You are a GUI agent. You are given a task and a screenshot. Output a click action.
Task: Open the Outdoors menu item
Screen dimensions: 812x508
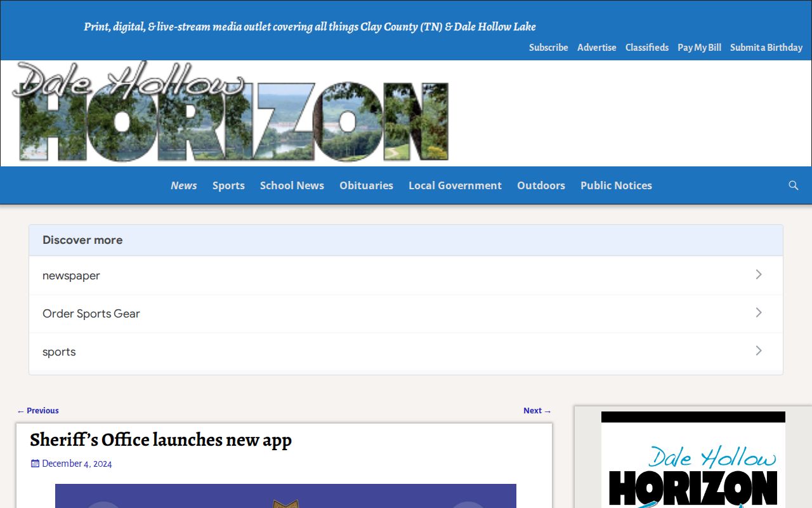pos(541,185)
